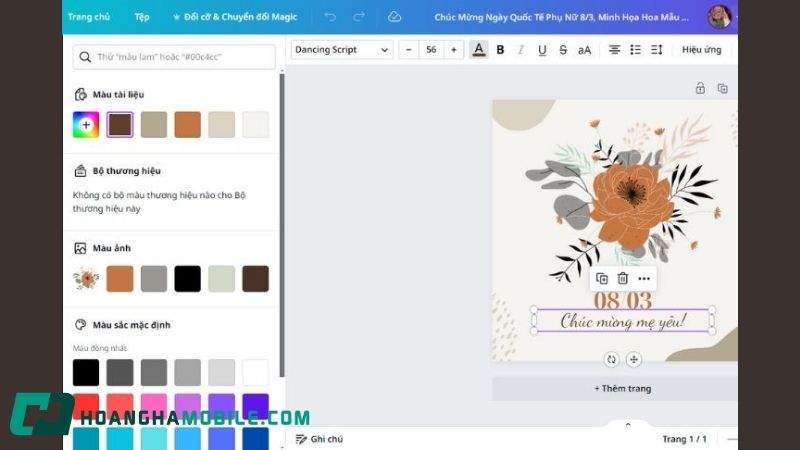800x450 pixels.
Task: Lock the page with the padlock icon
Action: click(700, 88)
